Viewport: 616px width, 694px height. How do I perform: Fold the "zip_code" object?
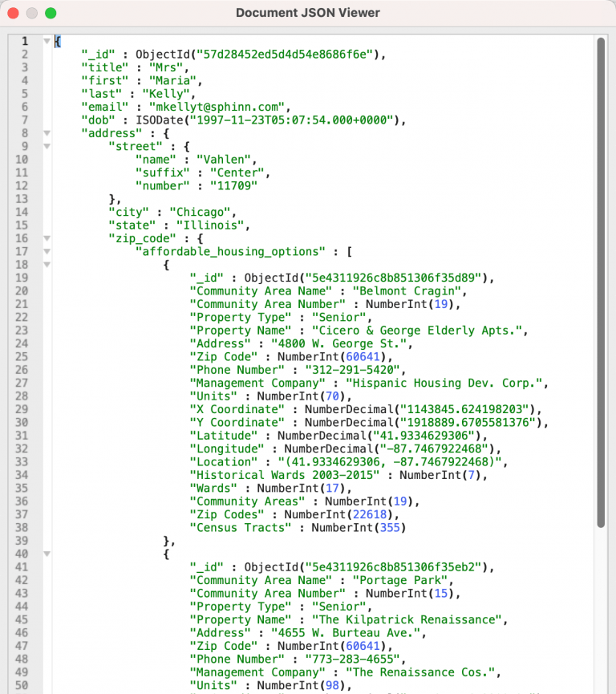tap(47, 238)
